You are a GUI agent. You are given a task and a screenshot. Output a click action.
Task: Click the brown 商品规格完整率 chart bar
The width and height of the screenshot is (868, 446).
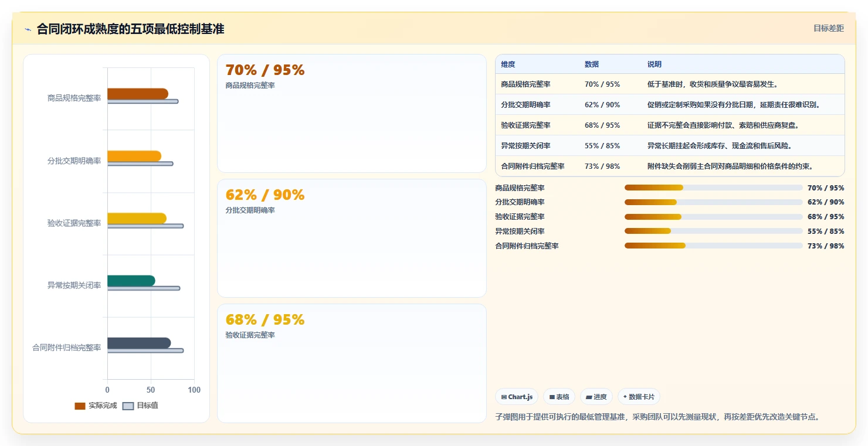[x=138, y=94]
